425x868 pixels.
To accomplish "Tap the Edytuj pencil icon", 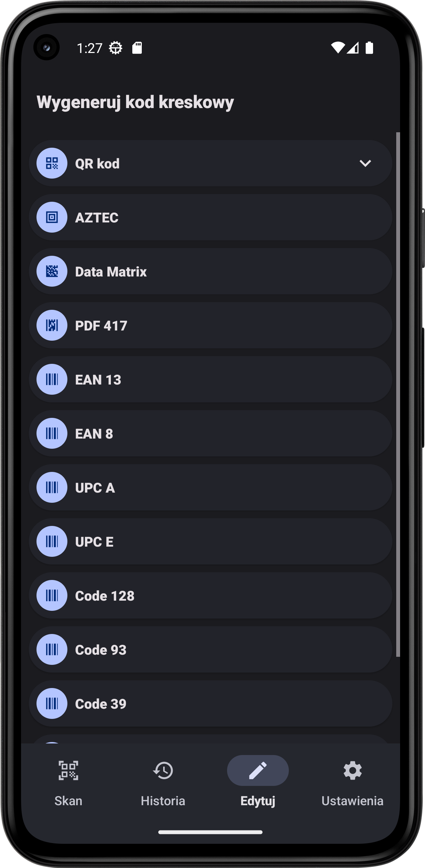I will [258, 770].
